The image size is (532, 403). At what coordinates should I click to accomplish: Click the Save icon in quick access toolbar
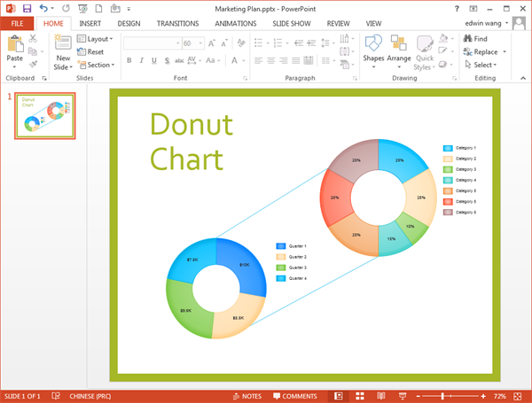pyautogui.click(x=27, y=8)
